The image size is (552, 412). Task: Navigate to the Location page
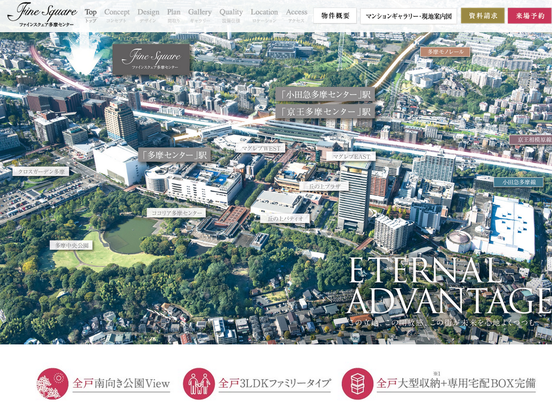pos(264,15)
